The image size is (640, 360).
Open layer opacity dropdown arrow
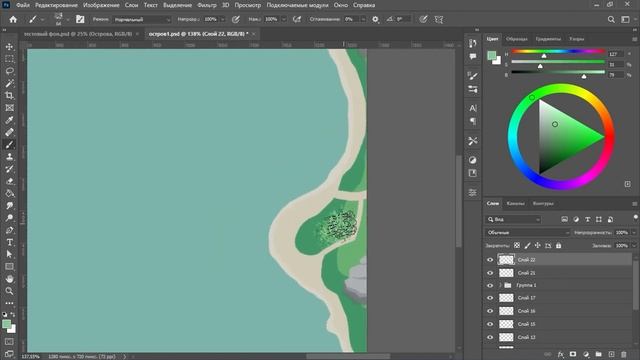(634, 232)
